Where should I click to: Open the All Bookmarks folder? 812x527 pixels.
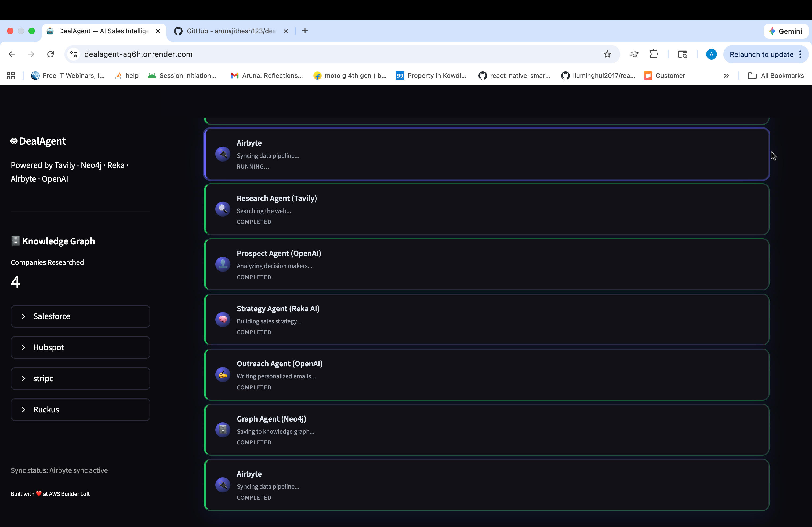click(x=776, y=76)
